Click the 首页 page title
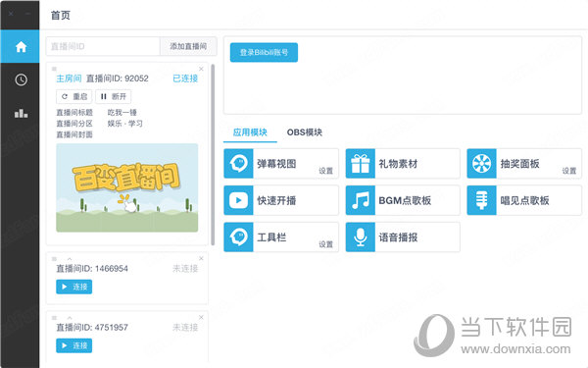The image size is (588, 368). pyautogui.click(x=61, y=16)
